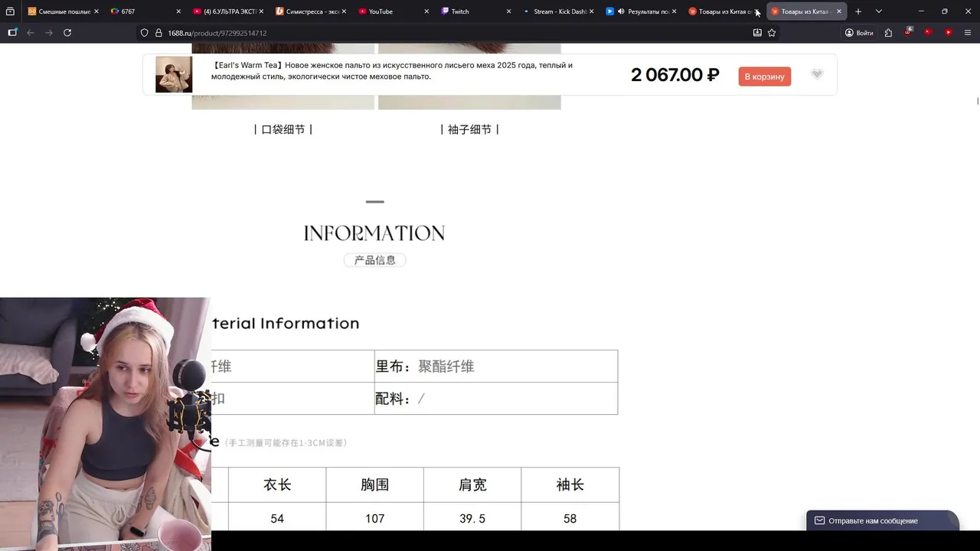Click the 胸围 column header
This screenshot has height=551, width=980.
(374, 484)
